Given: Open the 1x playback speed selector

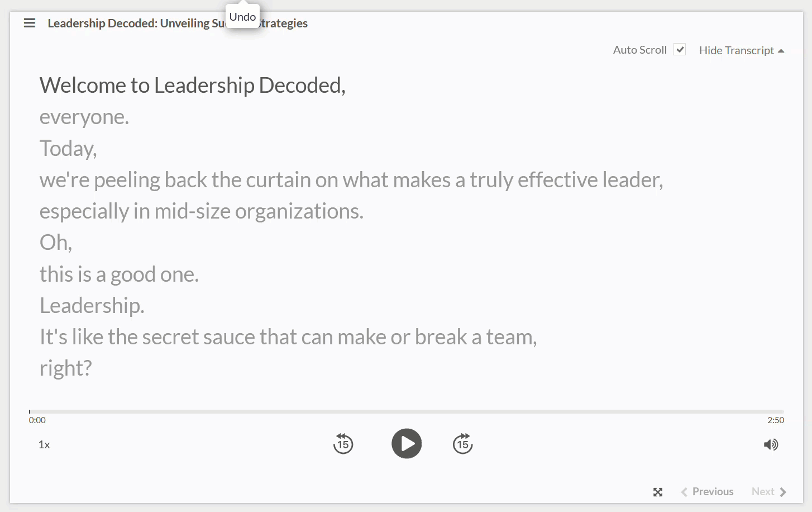Looking at the screenshot, I should click(44, 445).
